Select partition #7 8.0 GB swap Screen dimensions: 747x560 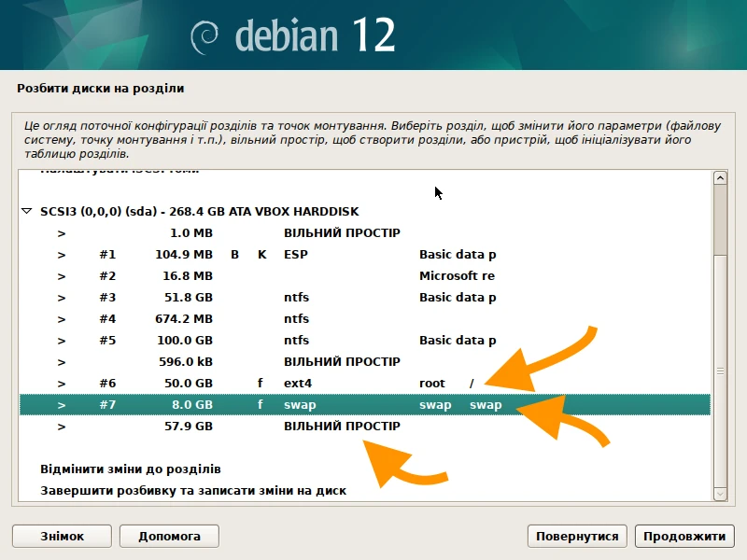click(365, 404)
